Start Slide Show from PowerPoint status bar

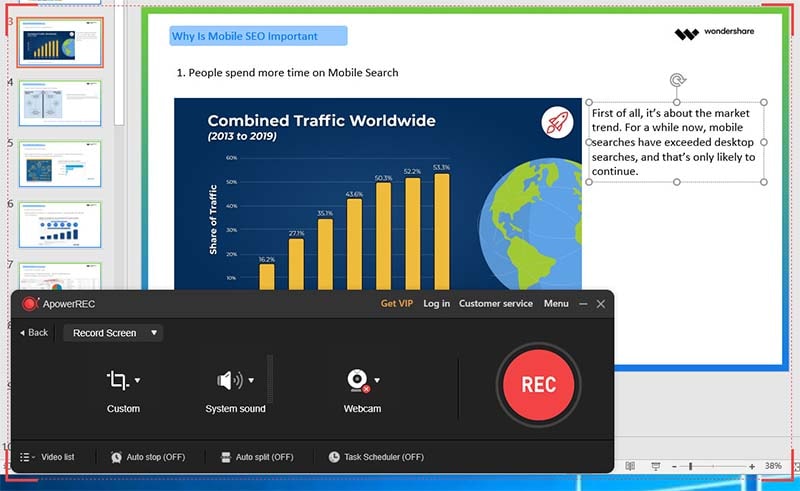point(656,466)
